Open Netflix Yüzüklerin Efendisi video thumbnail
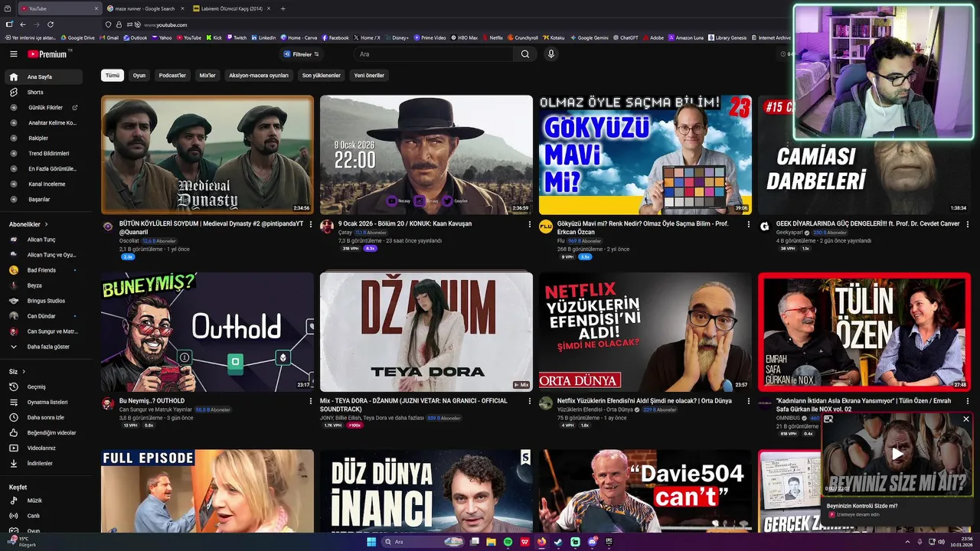This screenshot has width=980, height=551. [x=645, y=332]
